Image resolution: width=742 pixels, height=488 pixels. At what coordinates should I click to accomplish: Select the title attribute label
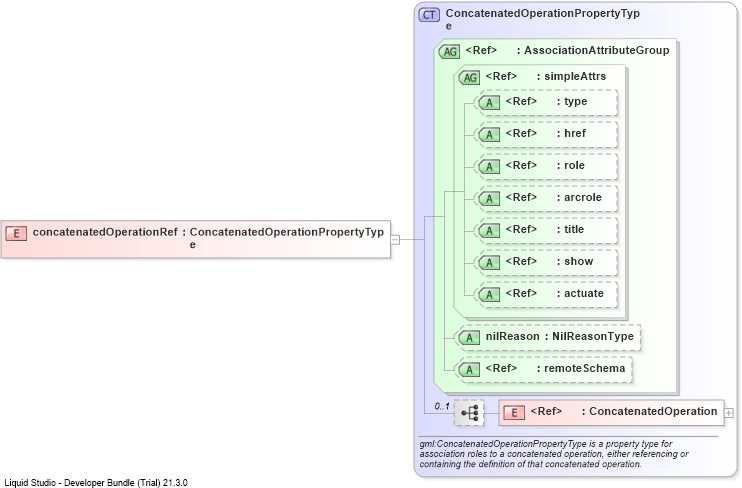pos(574,230)
